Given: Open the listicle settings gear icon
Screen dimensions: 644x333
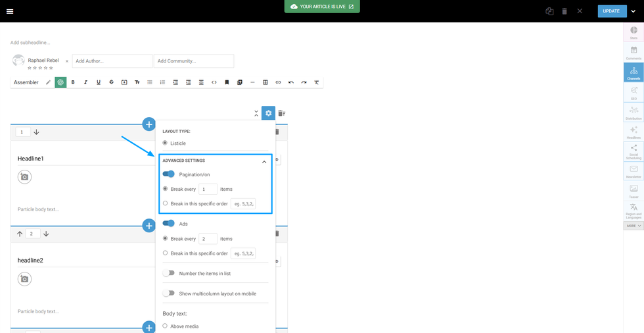Looking at the screenshot, I should tap(268, 113).
